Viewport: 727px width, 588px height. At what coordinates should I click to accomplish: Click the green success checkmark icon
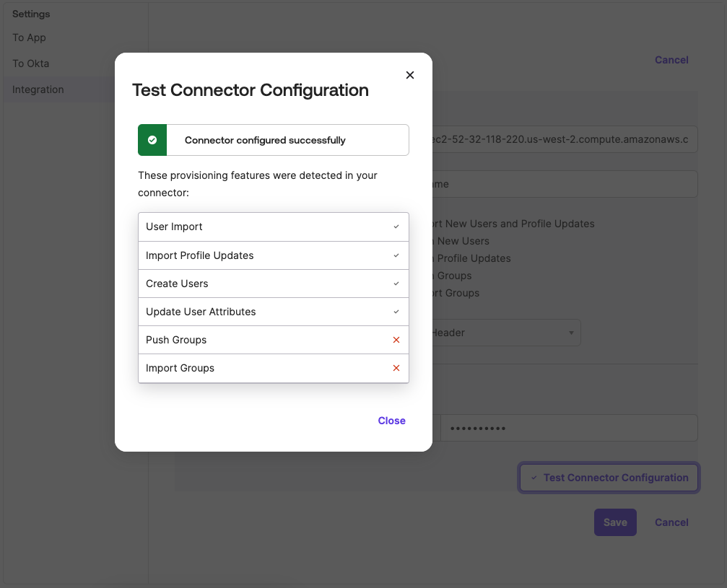point(152,140)
